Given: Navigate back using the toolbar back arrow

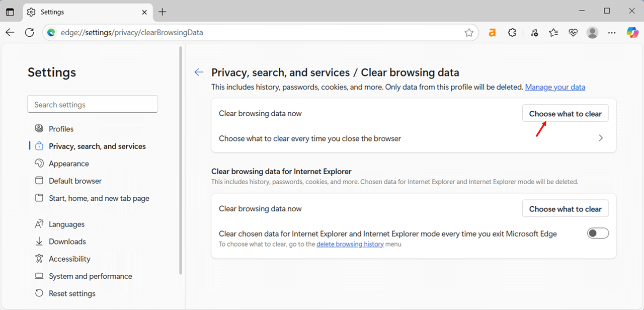Looking at the screenshot, I should pos(10,32).
